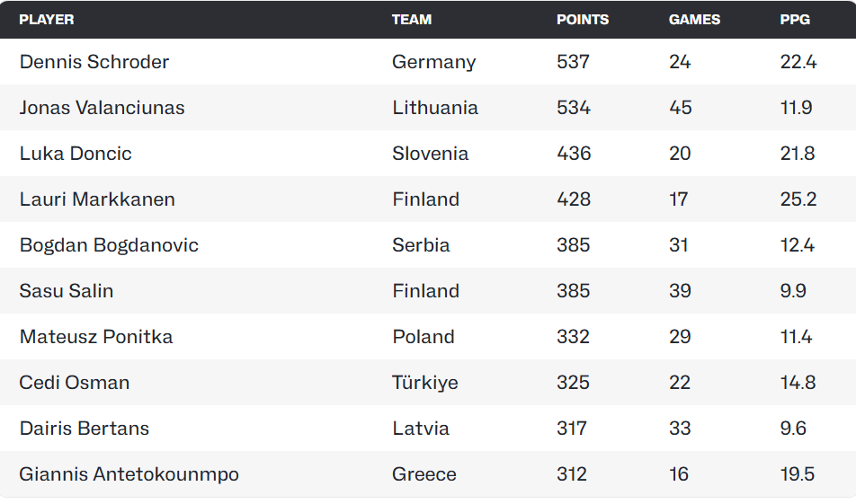Click the Türkiye team cell

(425, 383)
